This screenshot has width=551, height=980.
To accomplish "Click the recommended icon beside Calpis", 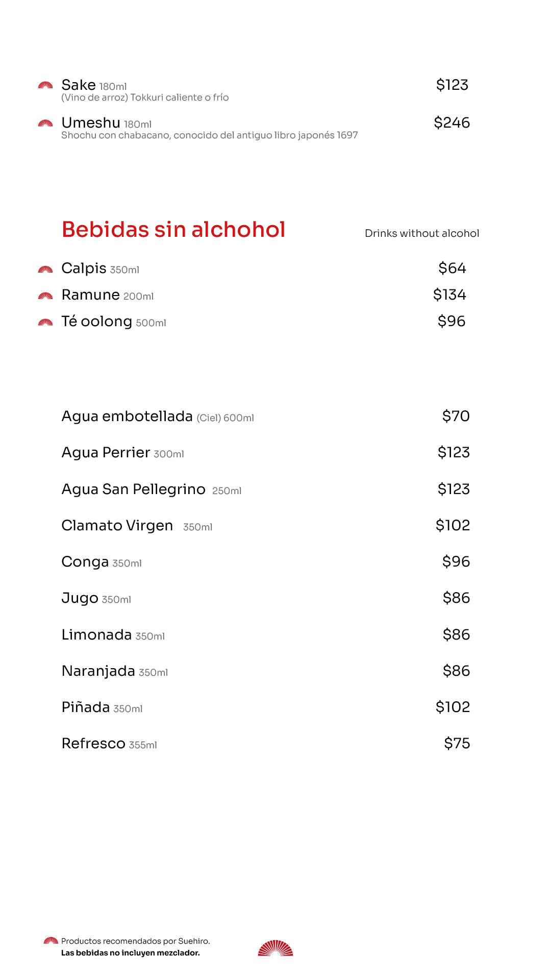I will [x=45, y=269].
